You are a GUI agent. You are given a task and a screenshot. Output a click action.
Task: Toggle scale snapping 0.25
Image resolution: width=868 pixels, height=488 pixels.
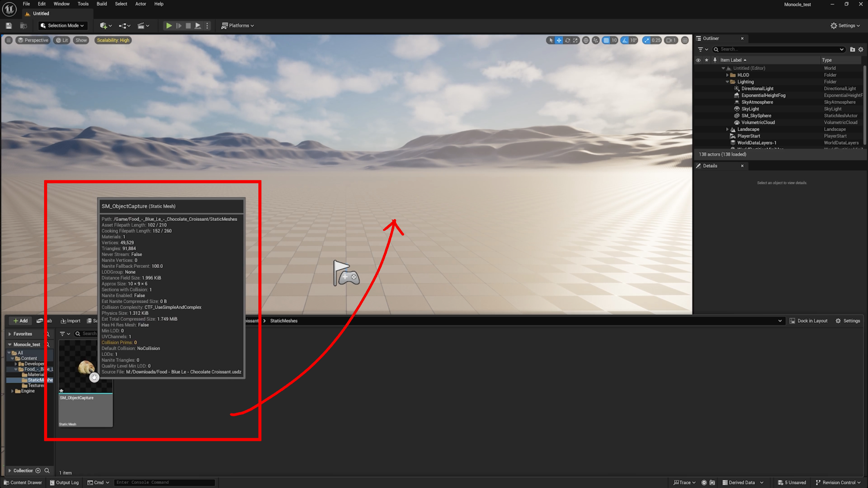(x=647, y=40)
